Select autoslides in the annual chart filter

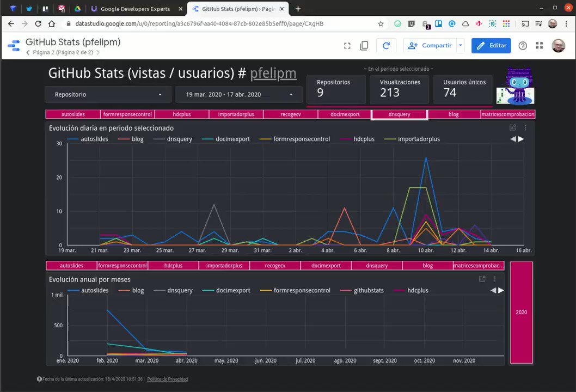(x=72, y=266)
